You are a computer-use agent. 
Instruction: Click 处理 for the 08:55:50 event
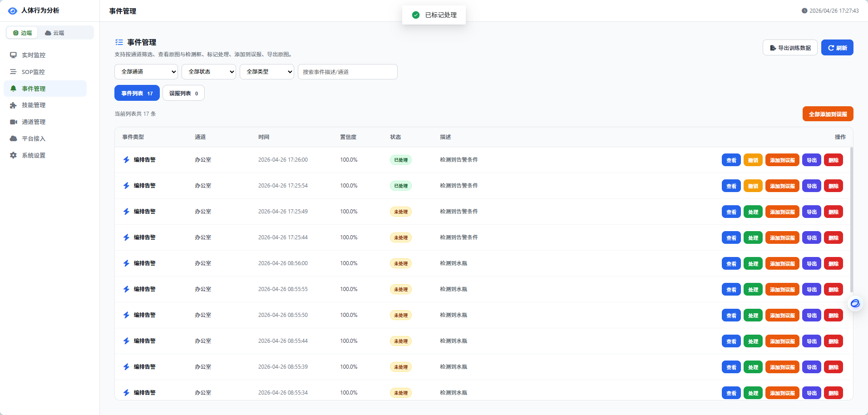click(753, 315)
